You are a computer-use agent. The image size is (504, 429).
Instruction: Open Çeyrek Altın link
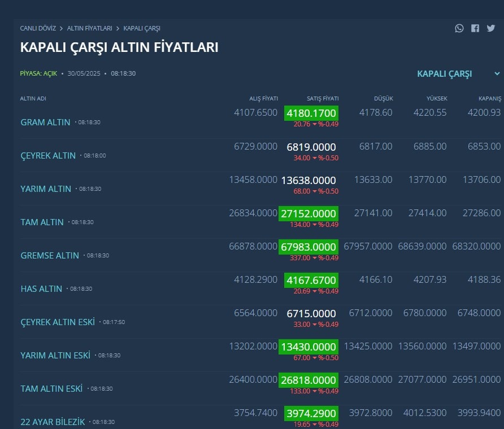[48, 155]
